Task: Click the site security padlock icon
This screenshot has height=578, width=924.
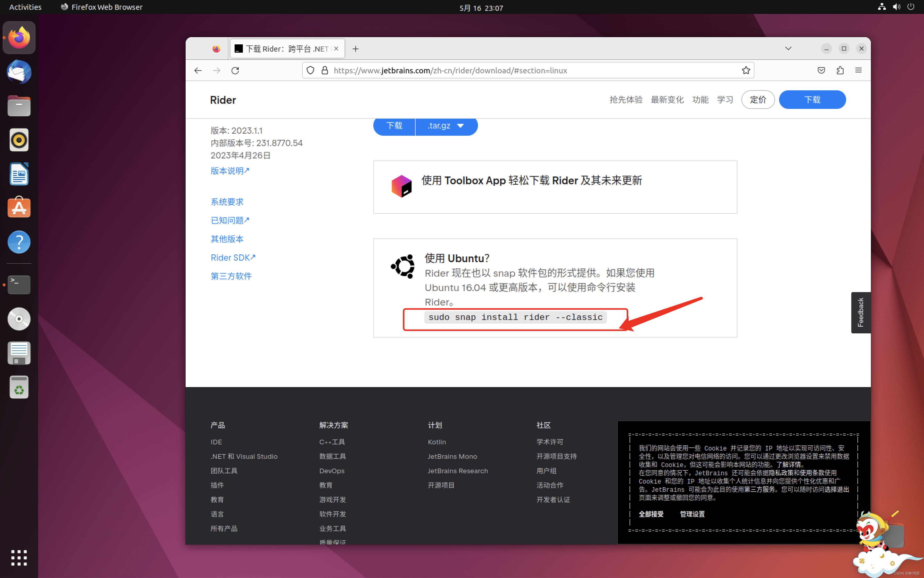Action: click(x=325, y=70)
